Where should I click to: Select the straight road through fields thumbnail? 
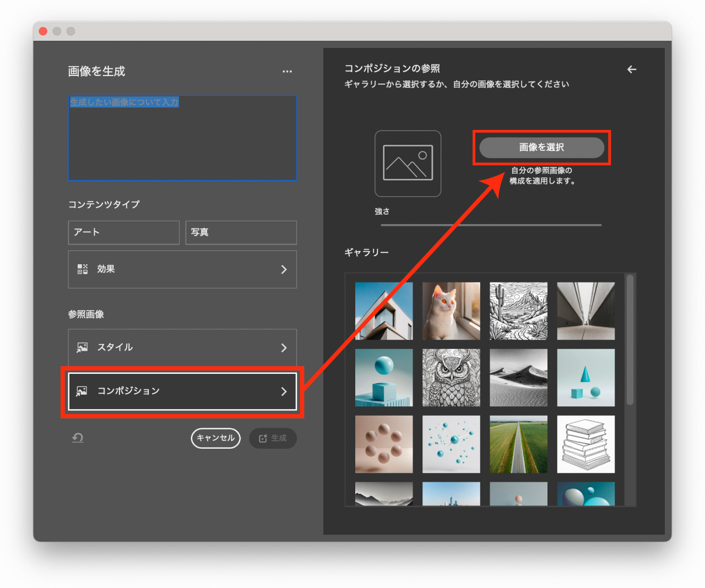click(518, 444)
